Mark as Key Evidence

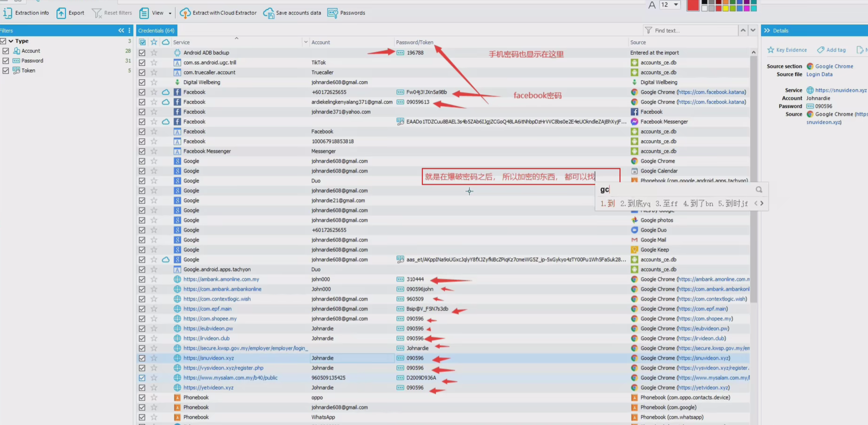[x=787, y=50]
